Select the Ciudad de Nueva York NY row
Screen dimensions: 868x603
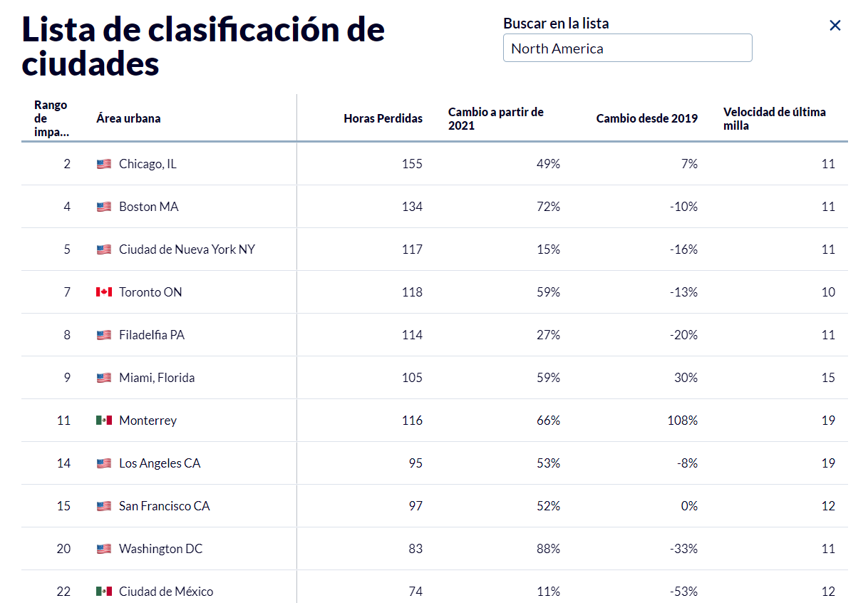[x=434, y=249]
